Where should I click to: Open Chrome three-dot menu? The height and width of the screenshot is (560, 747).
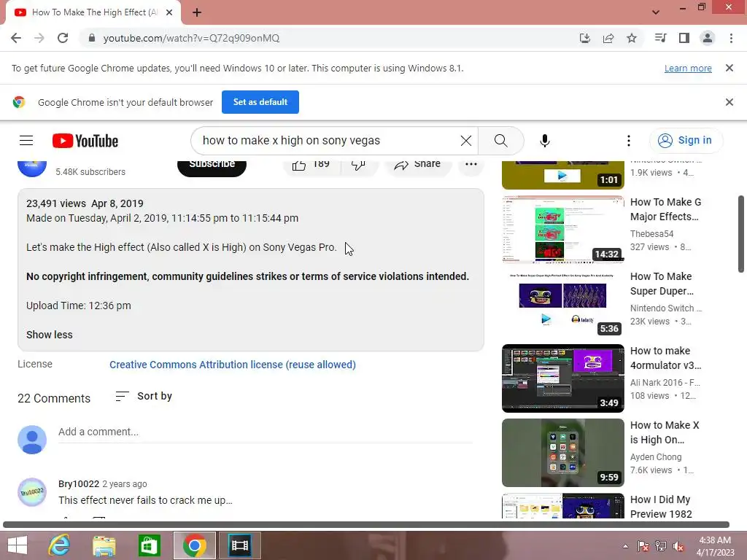click(x=731, y=38)
